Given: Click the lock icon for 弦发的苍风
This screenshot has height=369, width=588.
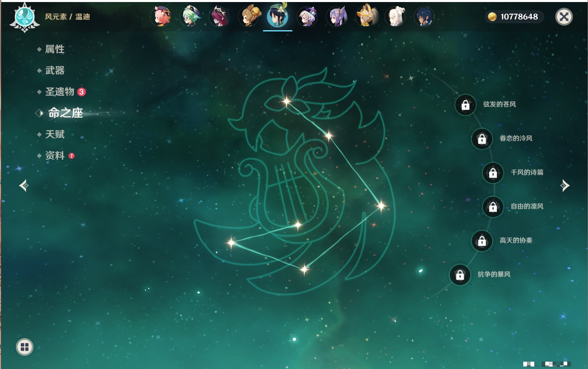Looking at the screenshot, I should click(465, 105).
